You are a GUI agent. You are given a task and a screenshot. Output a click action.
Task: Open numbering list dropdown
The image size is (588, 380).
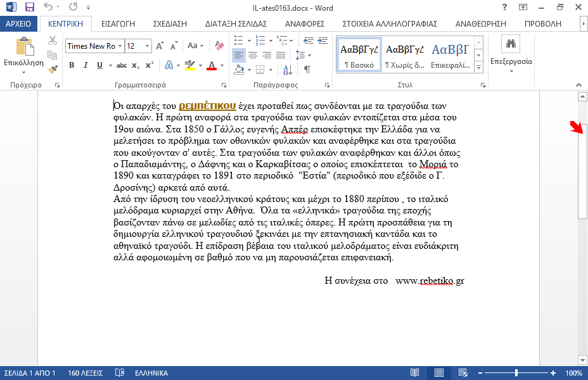pos(271,41)
